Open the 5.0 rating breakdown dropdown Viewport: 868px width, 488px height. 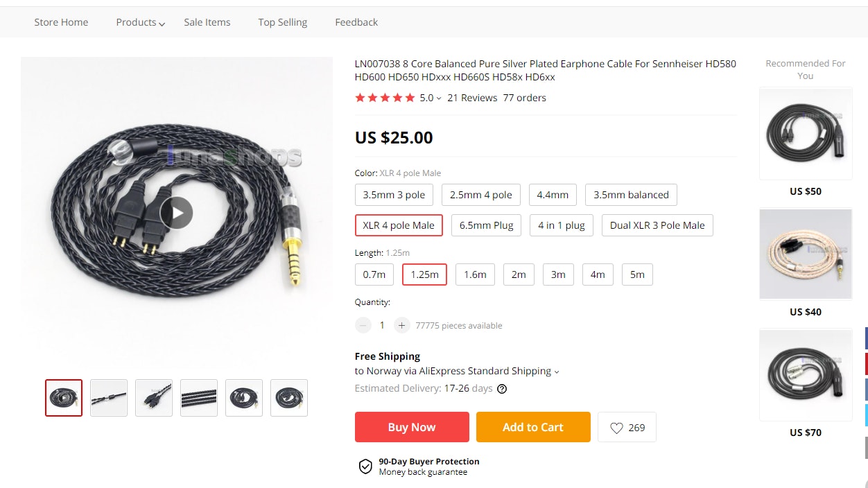[x=431, y=98]
